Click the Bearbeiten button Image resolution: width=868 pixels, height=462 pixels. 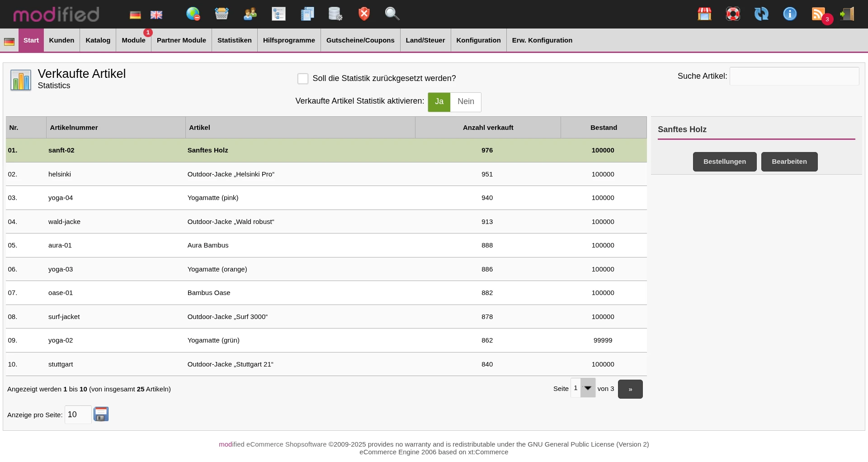[789, 162]
